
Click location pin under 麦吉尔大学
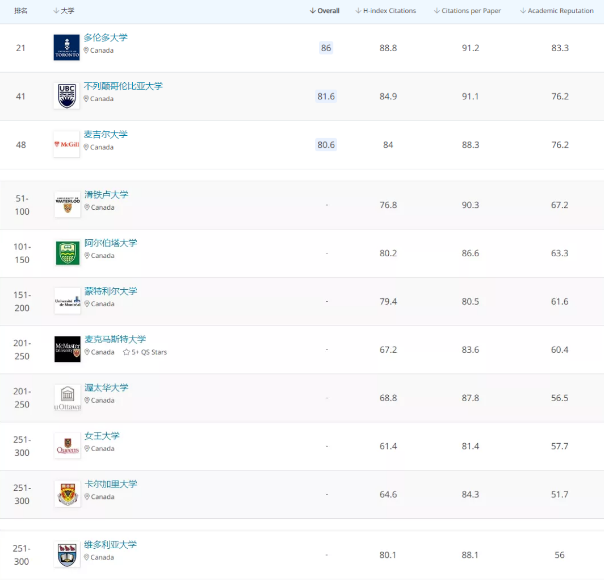tap(86, 147)
